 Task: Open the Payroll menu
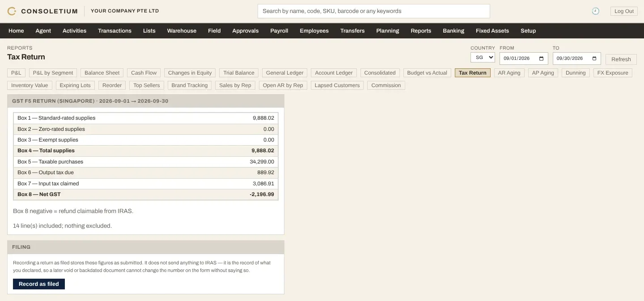(279, 31)
